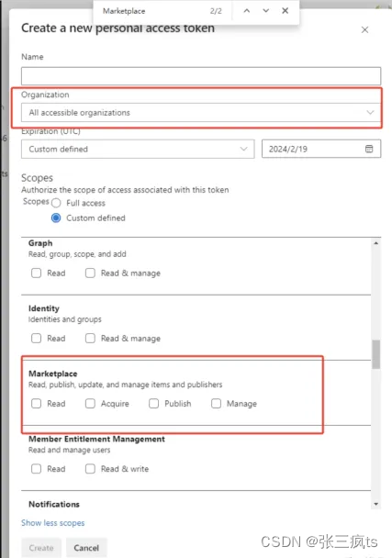Enable Marketplace Publish scope
Viewport: 392px width, 558px height.
[154, 404]
